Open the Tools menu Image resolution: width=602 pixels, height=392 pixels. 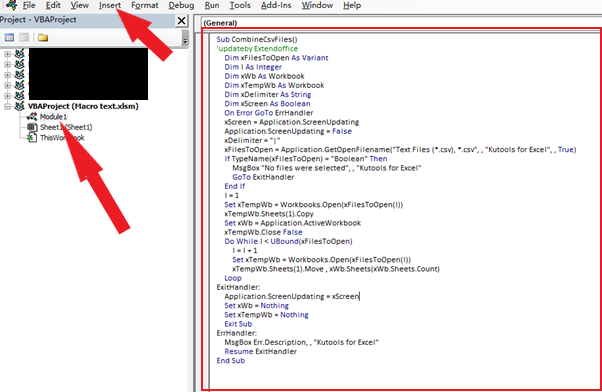coord(240,5)
